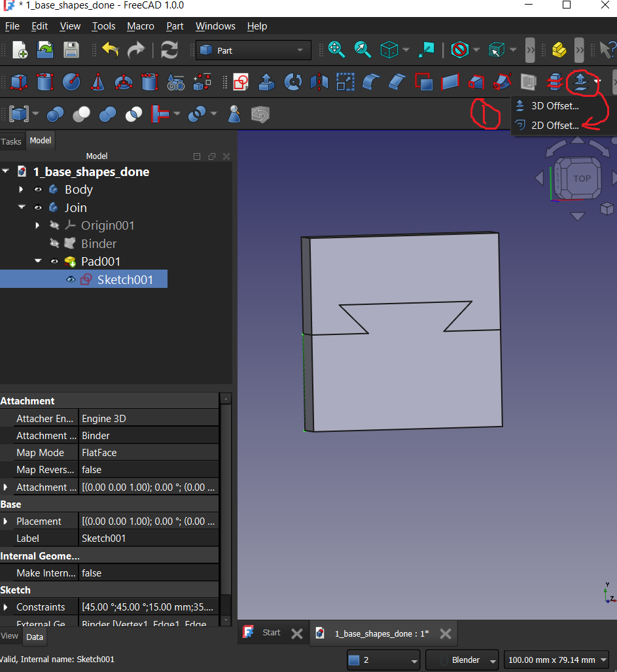Toggle visibility of the Join item

pos(38,207)
